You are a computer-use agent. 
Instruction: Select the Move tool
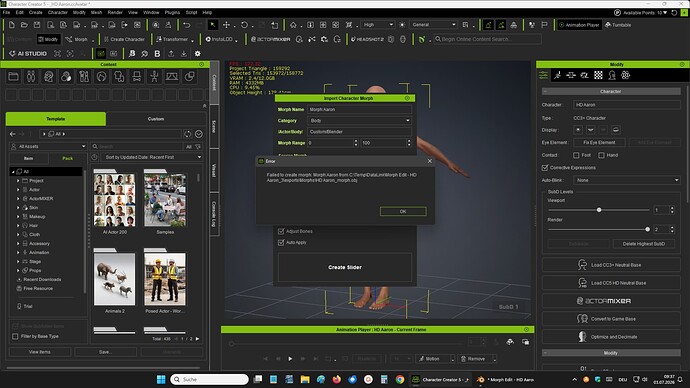pos(226,25)
